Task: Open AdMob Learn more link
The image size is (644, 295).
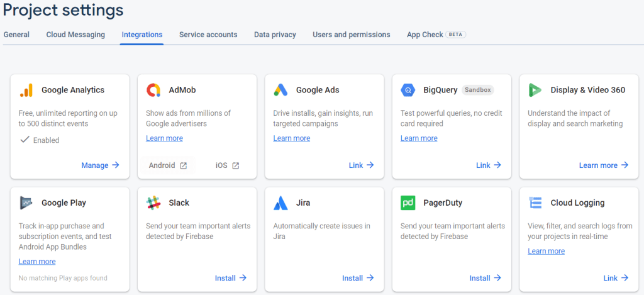Action: 164,138
